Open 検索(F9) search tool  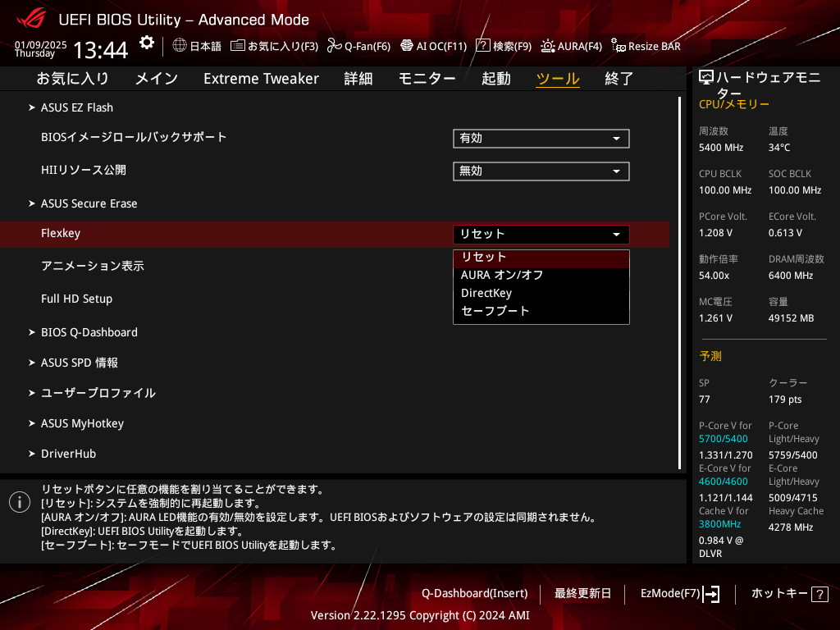click(504, 46)
